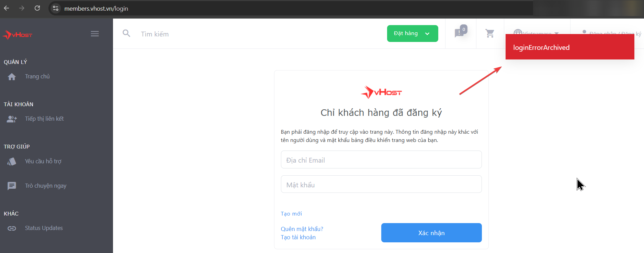Screen dimensions: 644x253
Task: Click the hamburger menu icon in sidebar
Action: coord(95,34)
